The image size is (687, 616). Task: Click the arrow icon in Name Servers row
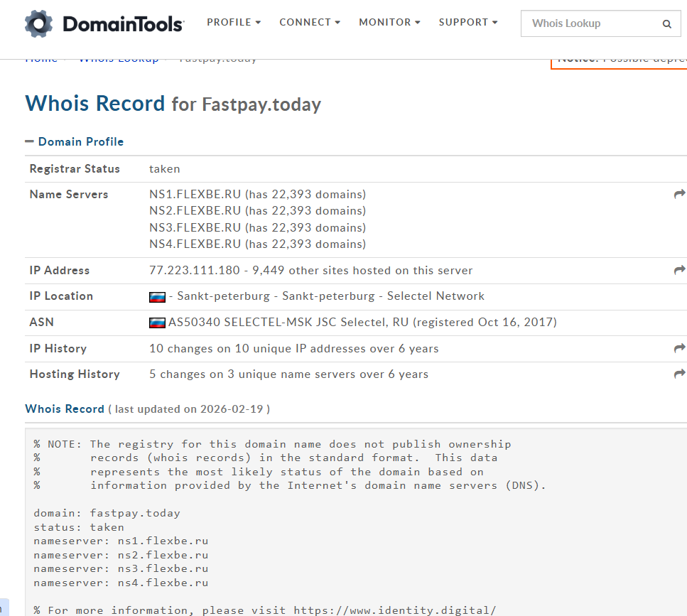(x=679, y=194)
